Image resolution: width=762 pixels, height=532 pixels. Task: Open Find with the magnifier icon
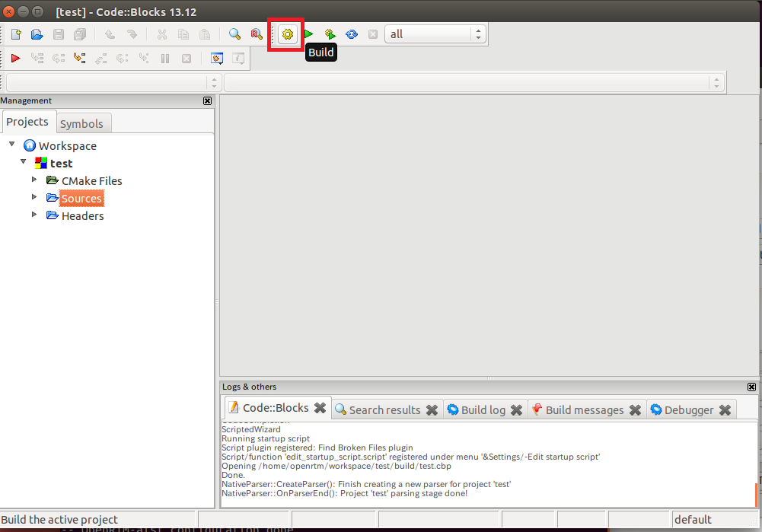pos(234,34)
